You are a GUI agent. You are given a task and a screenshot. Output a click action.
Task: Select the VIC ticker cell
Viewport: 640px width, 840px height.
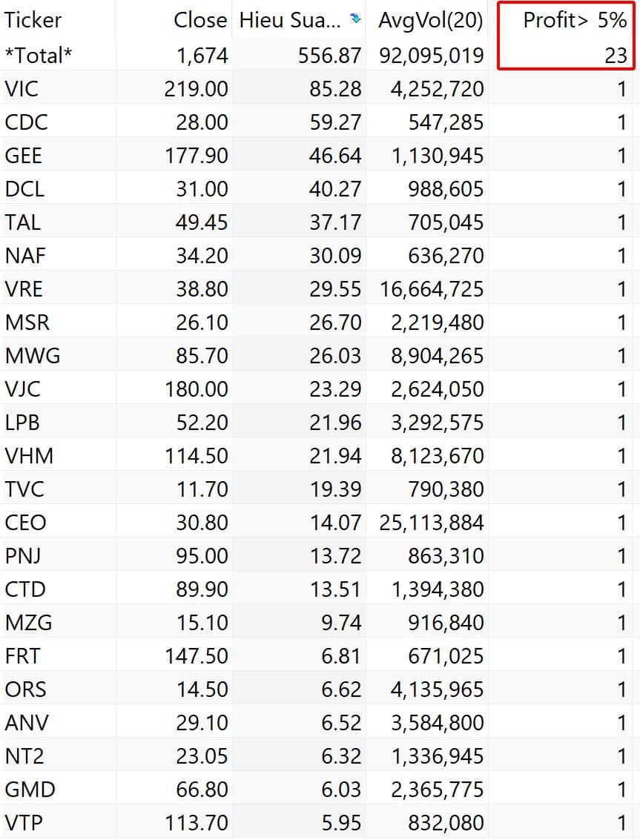tap(22, 89)
